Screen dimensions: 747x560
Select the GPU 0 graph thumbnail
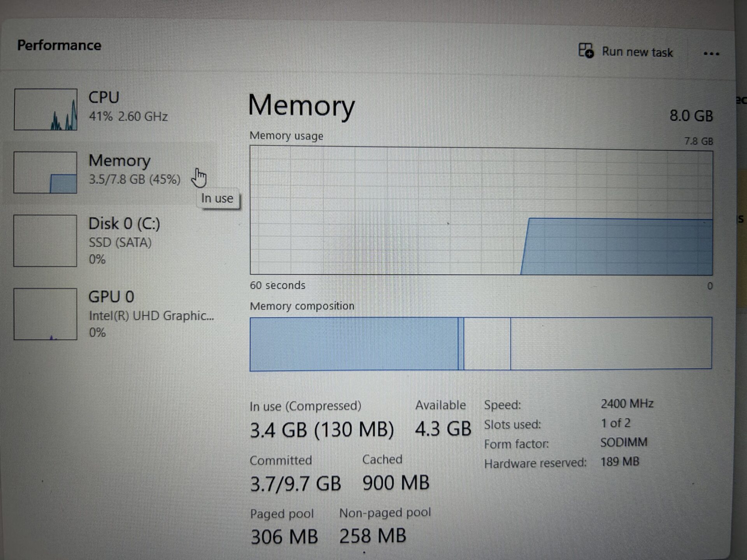click(46, 314)
